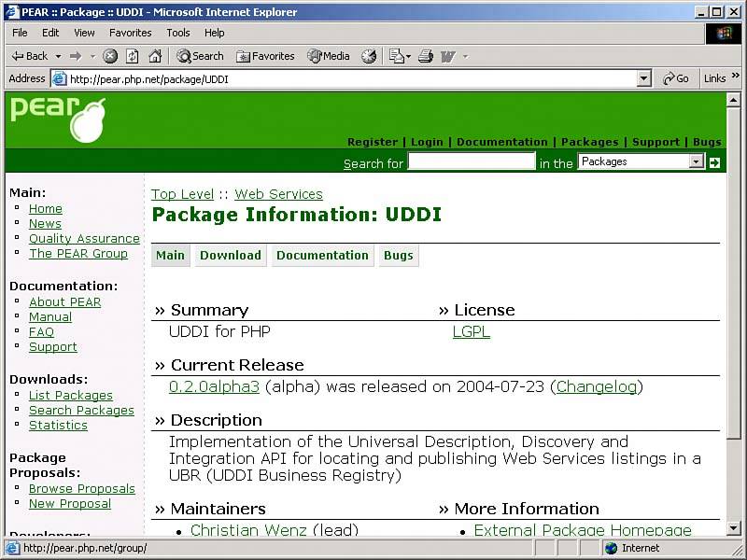This screenshot has height=560, width=747.
Task: Open the Changelog link
Action: [x=599, y=386]
